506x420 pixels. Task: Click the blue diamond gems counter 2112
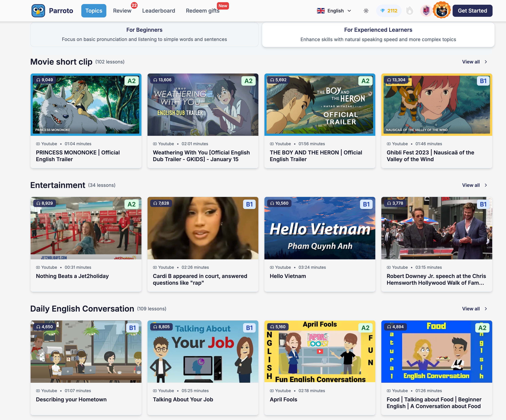click(x=389, y=11)
